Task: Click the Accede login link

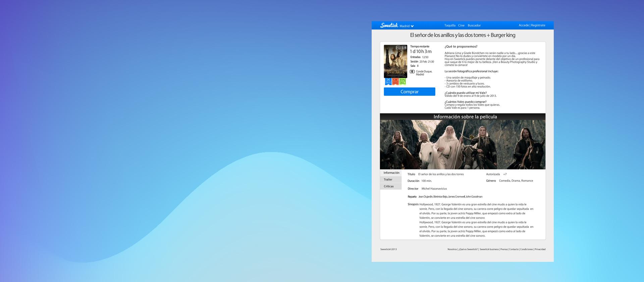Action: pos(524,25)
